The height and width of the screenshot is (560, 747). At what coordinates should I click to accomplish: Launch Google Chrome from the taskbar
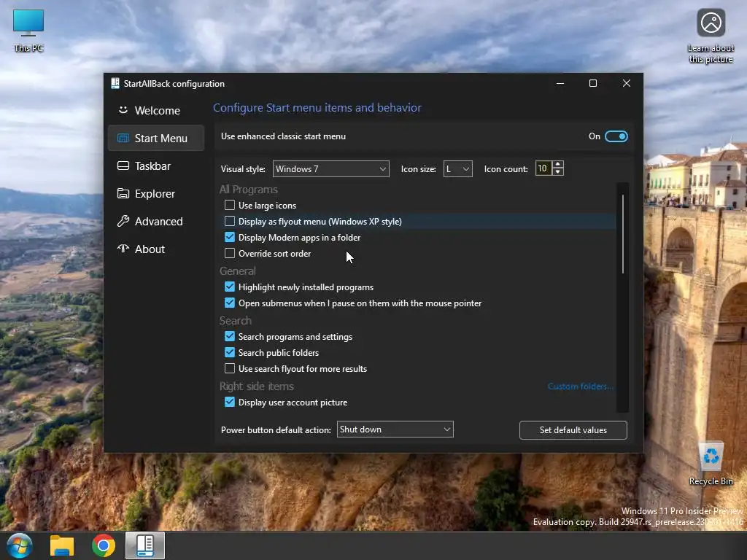[x=104, y=545]
